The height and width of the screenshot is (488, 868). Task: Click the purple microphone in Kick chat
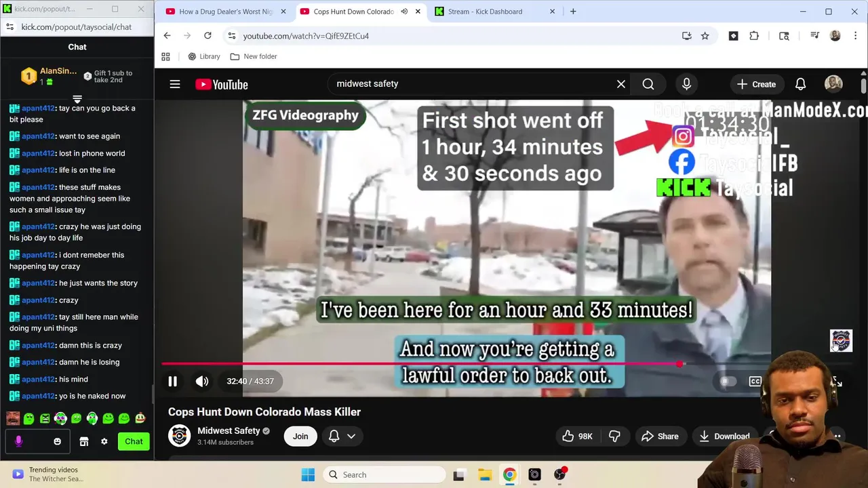(18, 441)
